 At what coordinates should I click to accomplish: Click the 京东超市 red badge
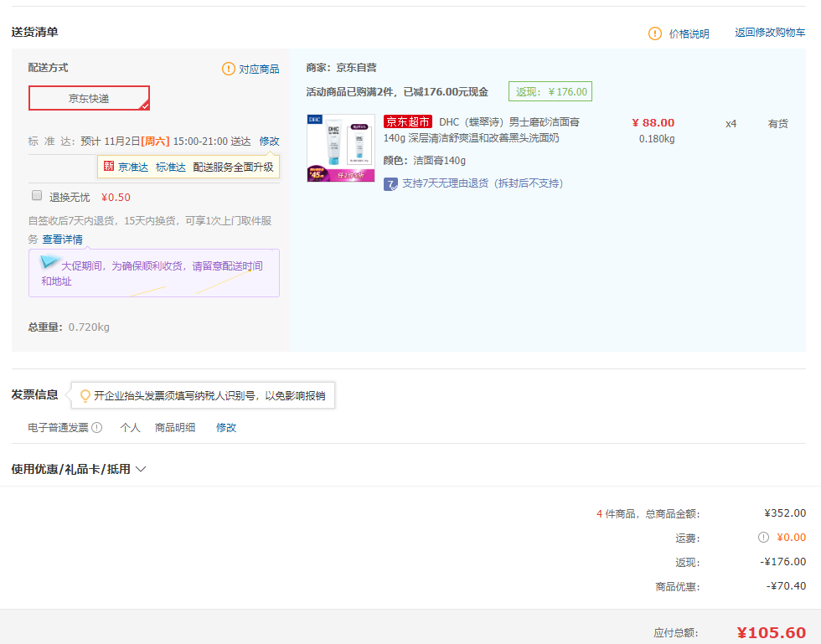pyautogui.click(x=407, y=122)
